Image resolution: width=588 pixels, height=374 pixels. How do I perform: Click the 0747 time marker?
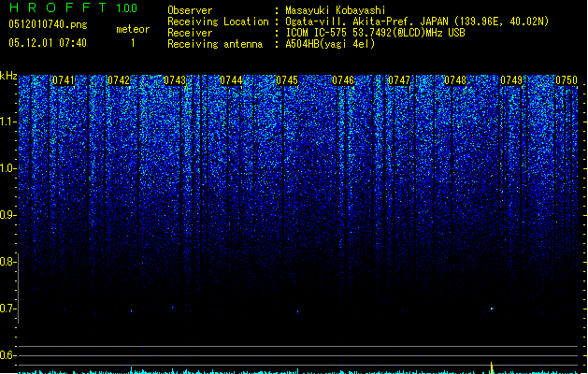click(x=399, y=80)
